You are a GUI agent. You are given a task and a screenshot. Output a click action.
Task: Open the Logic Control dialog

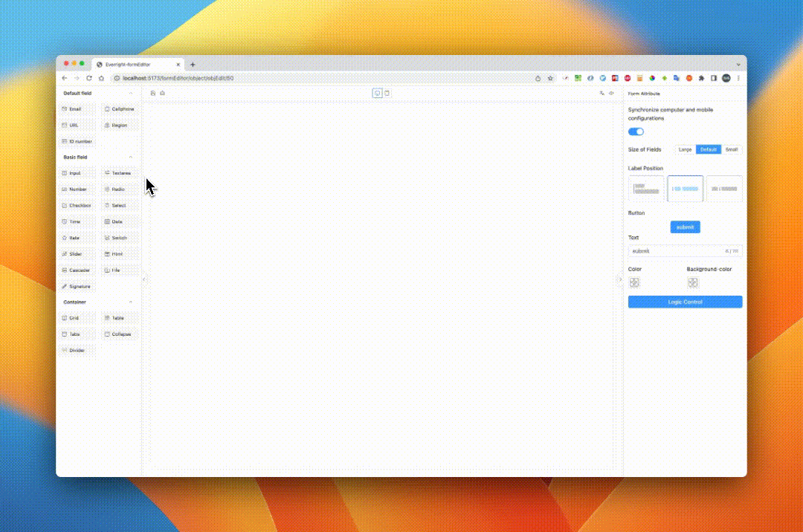tap(686, 302)
